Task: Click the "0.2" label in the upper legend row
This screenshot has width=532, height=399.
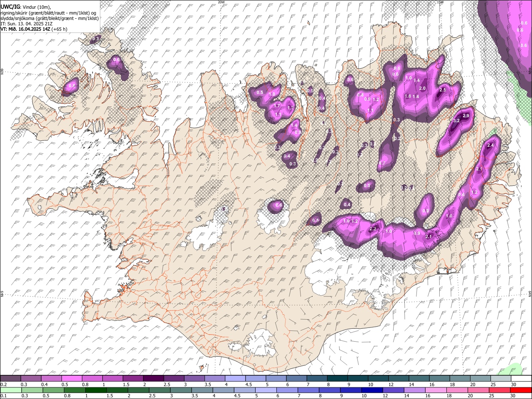Action: pyautogui.click(x=4, y=384)
